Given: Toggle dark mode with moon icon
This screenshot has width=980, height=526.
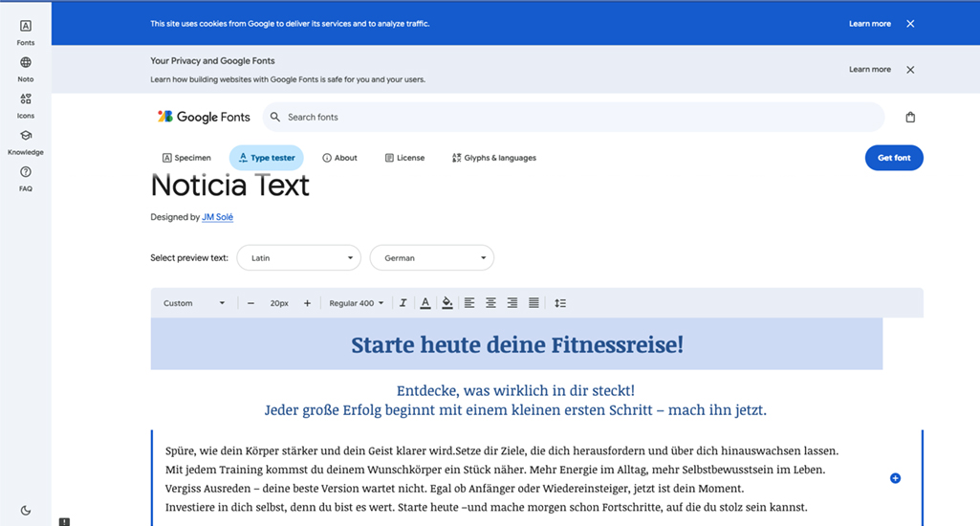Looking at the screenshot, I should pos(26,511).
